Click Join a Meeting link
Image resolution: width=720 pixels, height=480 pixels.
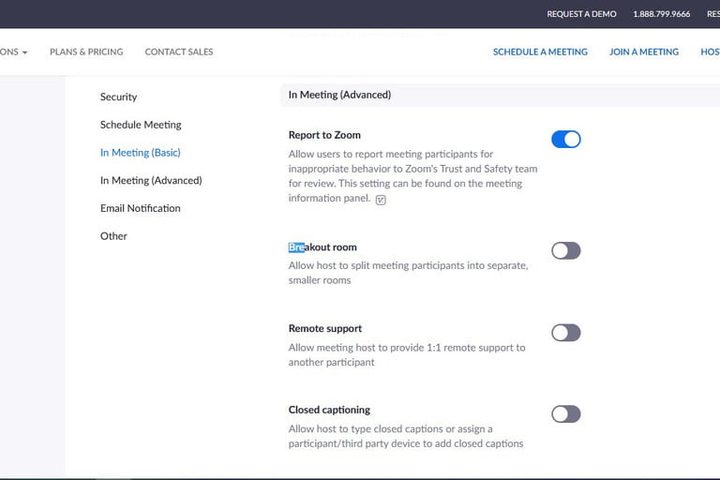click(644, 52)
